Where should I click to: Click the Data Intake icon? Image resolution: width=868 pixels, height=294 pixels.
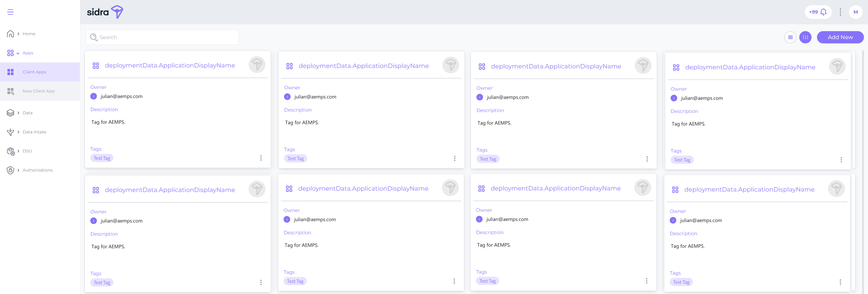tap(10, 132)
